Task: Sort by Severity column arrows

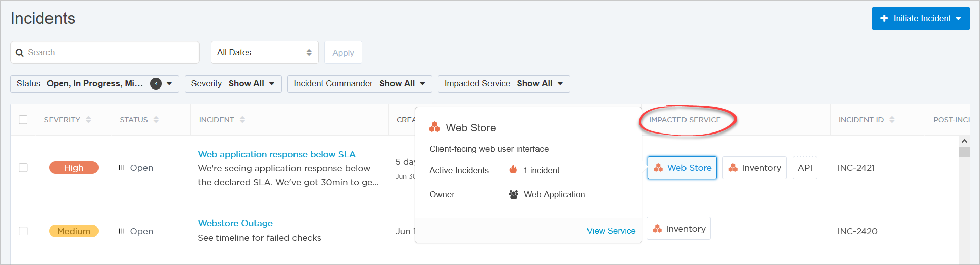Action: coord(89,120)
